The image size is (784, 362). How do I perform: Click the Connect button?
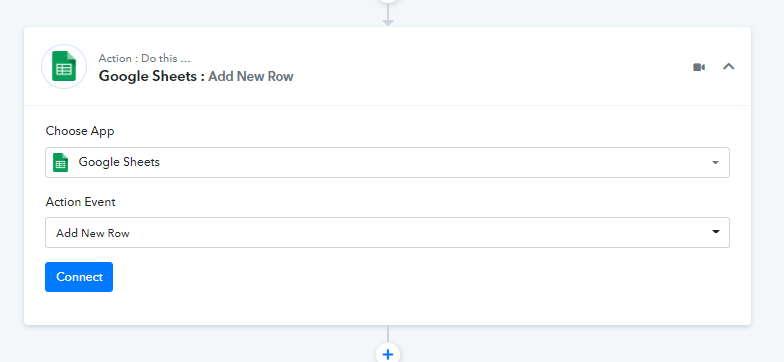tap(79, 277)
